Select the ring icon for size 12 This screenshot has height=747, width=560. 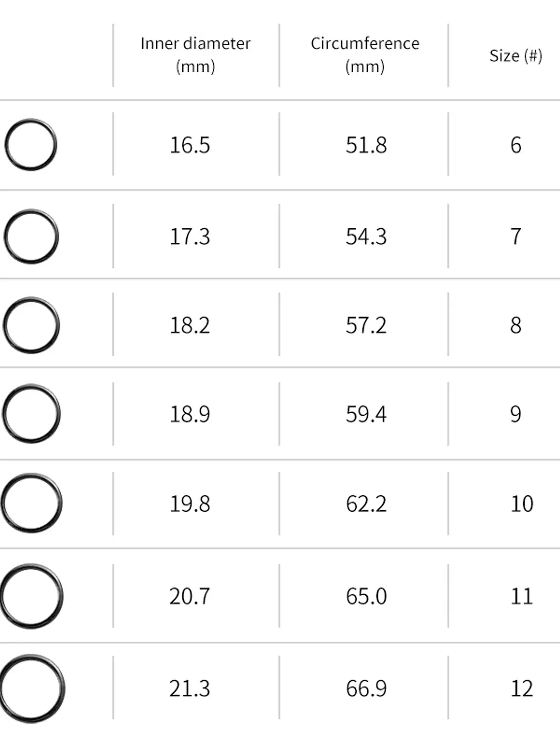click(x=32, y=688)
